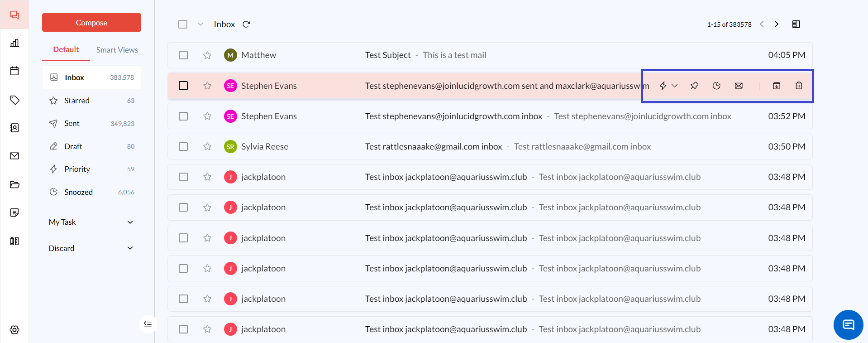Click the Compose button
Viewport: 868px width, 343px height.
coord(91,23)
